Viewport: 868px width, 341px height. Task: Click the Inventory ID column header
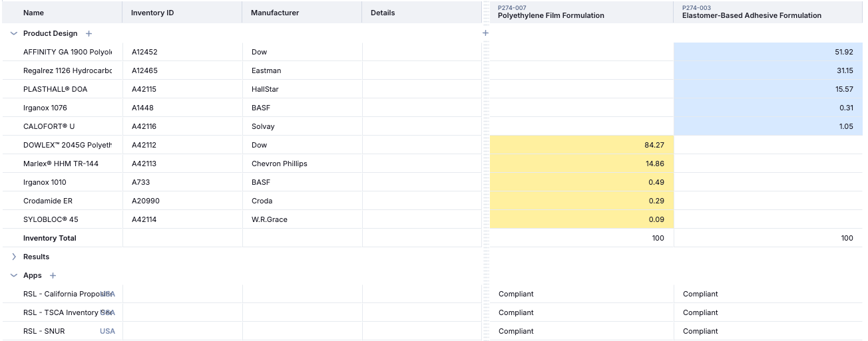[152, 13]
